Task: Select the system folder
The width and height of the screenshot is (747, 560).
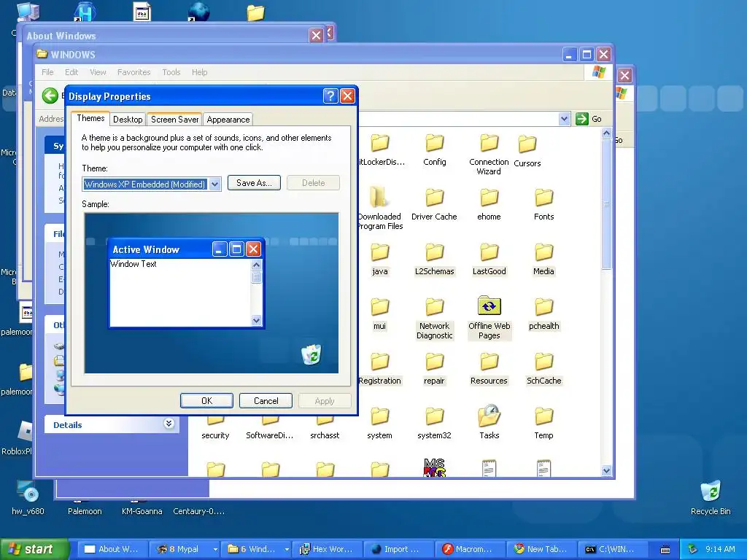Action: point(379,424)
